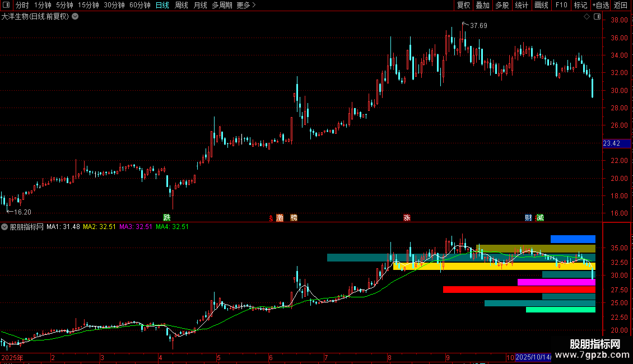Select the 30分钟 period

(114, 5)
